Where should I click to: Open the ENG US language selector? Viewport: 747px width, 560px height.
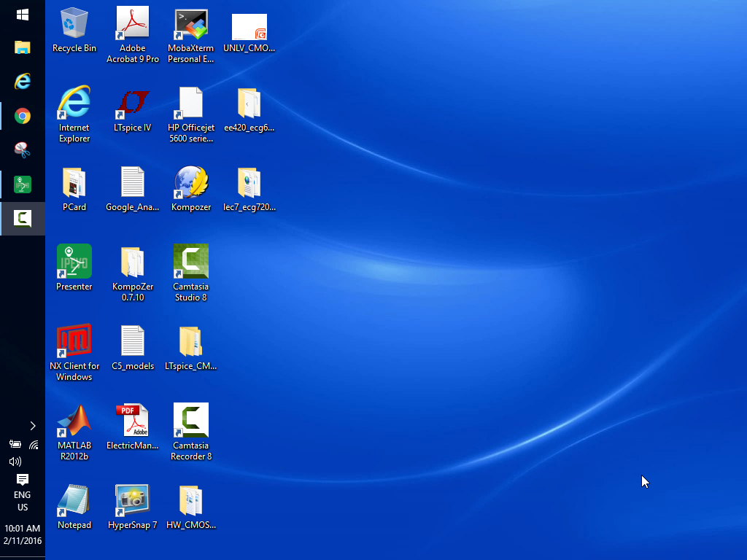coord(23,501)
